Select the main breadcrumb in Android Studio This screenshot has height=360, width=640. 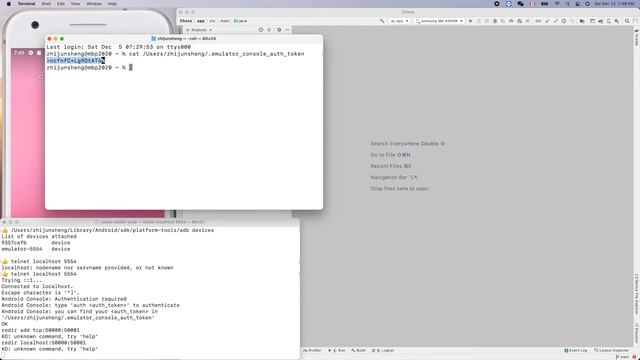pos(224,21)
